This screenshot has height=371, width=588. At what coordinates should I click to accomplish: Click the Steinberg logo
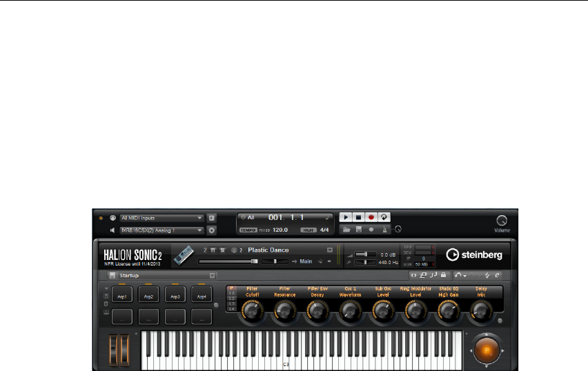[x=474, y=255]
